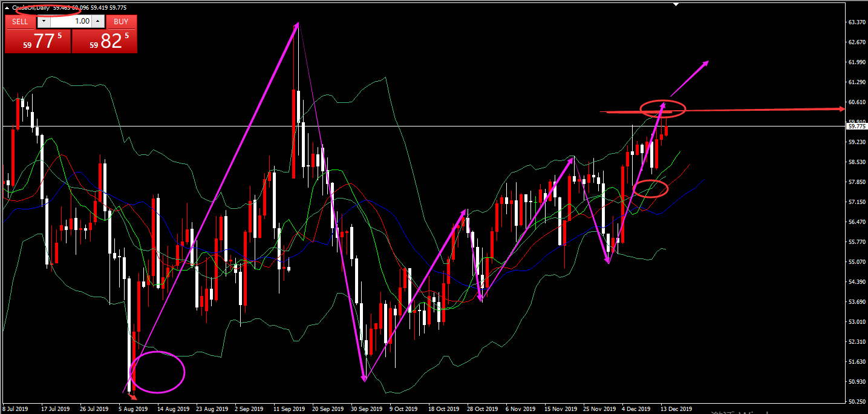
Task: Collapse the one-click trading panel triangle
Action: point(7,8)
